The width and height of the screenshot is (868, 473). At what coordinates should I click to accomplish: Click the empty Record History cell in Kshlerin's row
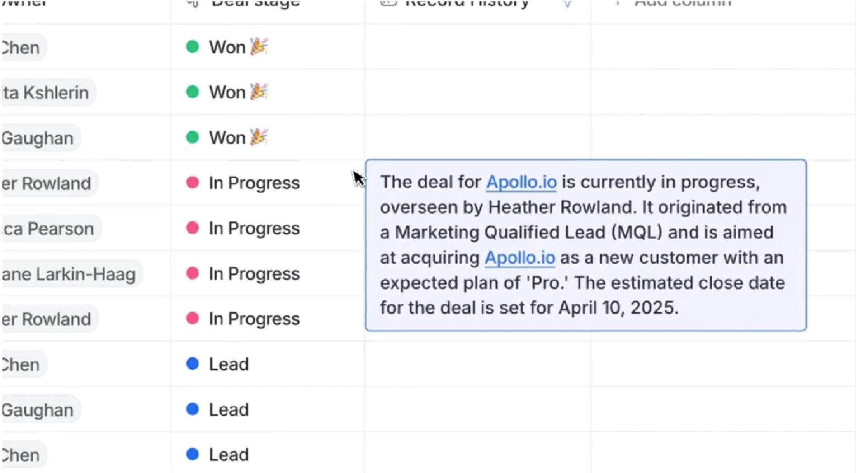coord(477,92)
